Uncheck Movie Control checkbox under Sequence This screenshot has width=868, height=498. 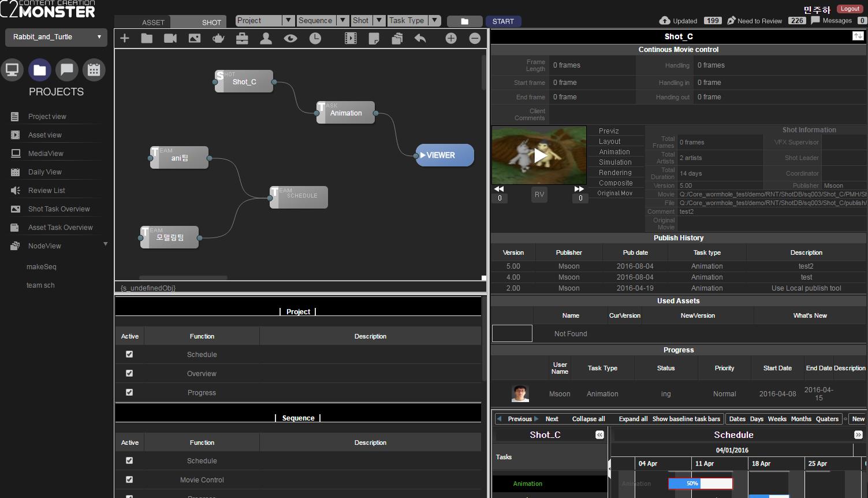pos(129,480)
